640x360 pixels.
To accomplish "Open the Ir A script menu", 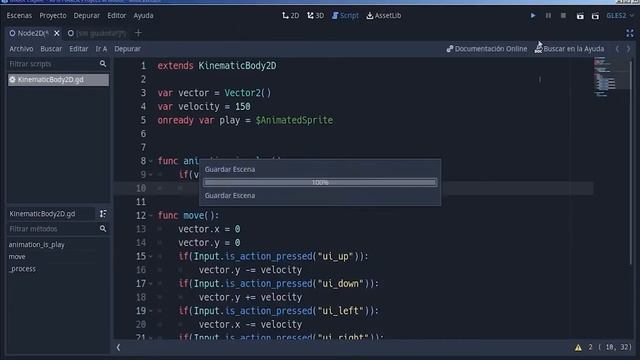I will [101, 49].
